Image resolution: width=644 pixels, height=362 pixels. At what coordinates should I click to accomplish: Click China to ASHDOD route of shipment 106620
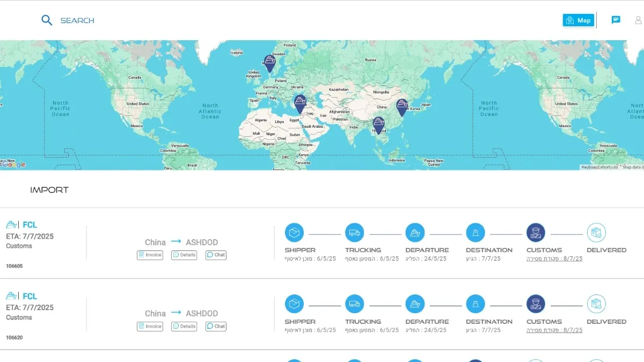point(181,313)
